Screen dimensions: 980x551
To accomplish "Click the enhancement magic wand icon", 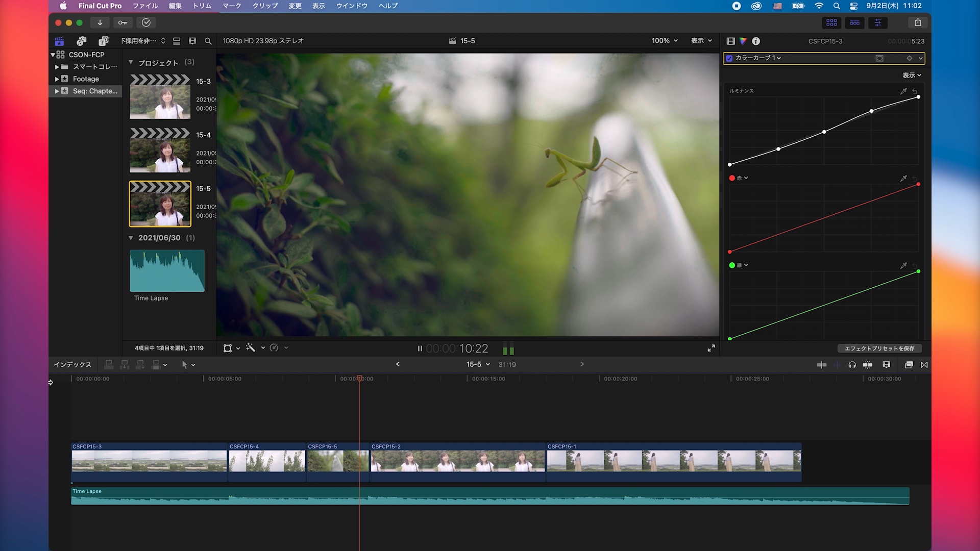I will [251, 348].
